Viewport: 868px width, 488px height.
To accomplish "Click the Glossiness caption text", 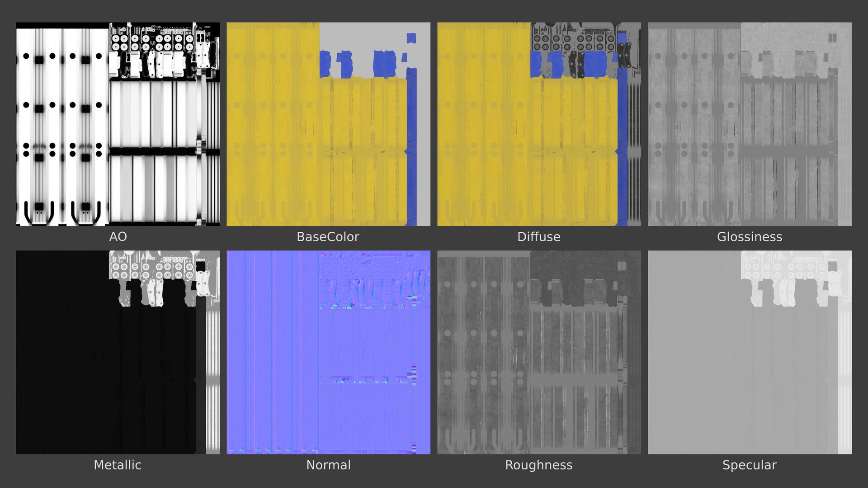I will pos(749,237).
